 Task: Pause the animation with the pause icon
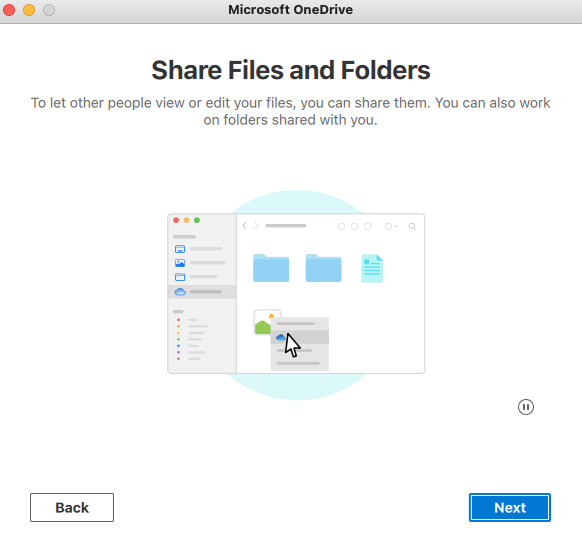click(x=526, y=407)
